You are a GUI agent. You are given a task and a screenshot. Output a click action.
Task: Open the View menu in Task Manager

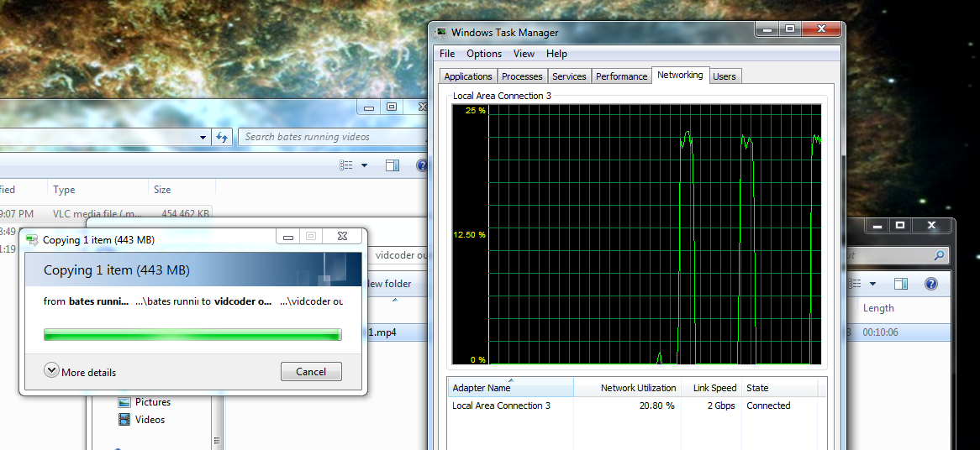click(524, 54)
